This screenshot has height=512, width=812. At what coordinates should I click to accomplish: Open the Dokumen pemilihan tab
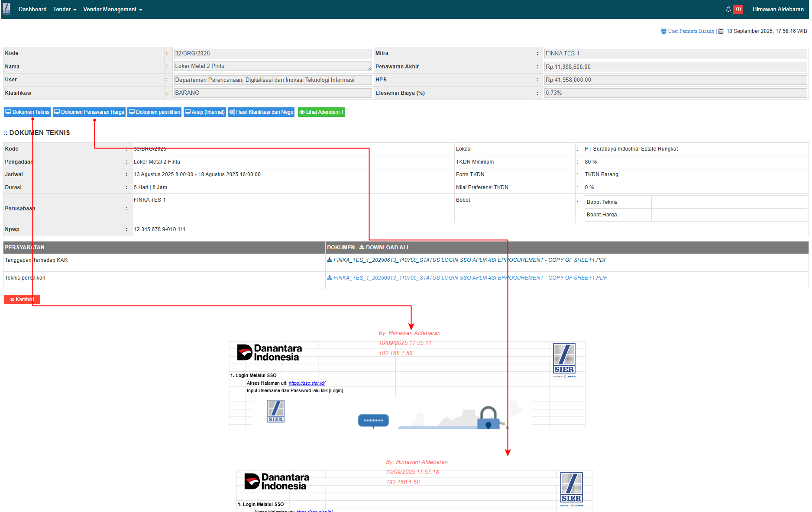point(154,112)
